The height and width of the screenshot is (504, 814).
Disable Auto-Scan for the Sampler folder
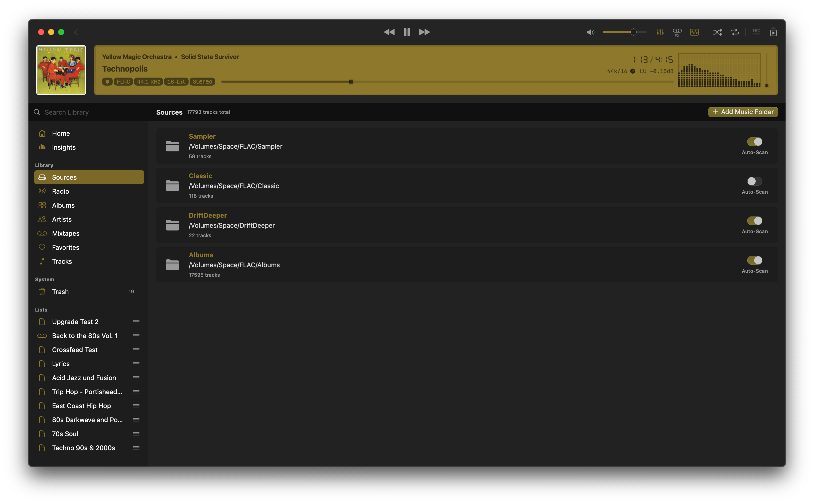point(754,142)
